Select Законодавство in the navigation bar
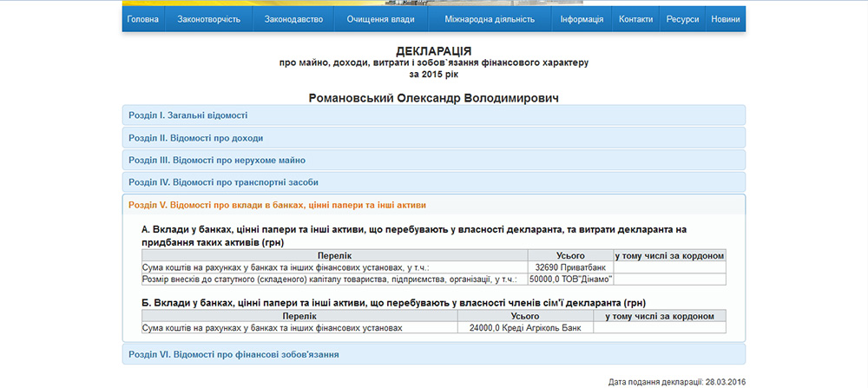The height and width of the screenshot is (388, 868). pos(293,19)
